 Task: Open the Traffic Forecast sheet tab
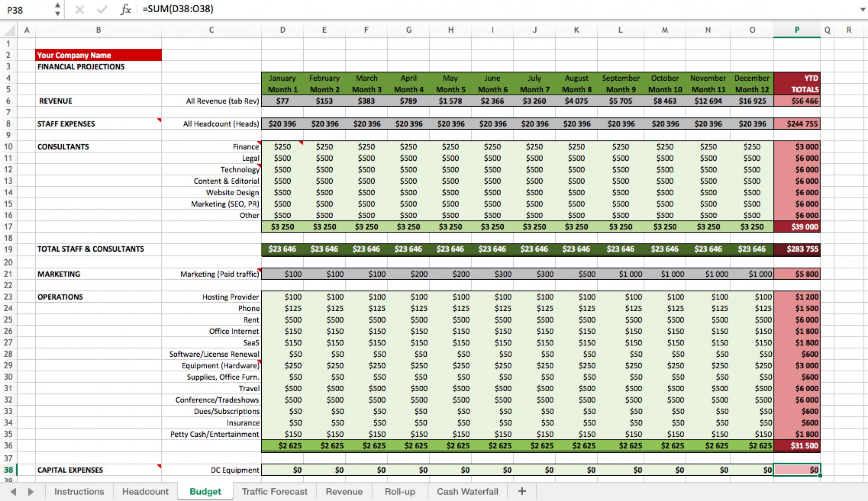[274, 492]
